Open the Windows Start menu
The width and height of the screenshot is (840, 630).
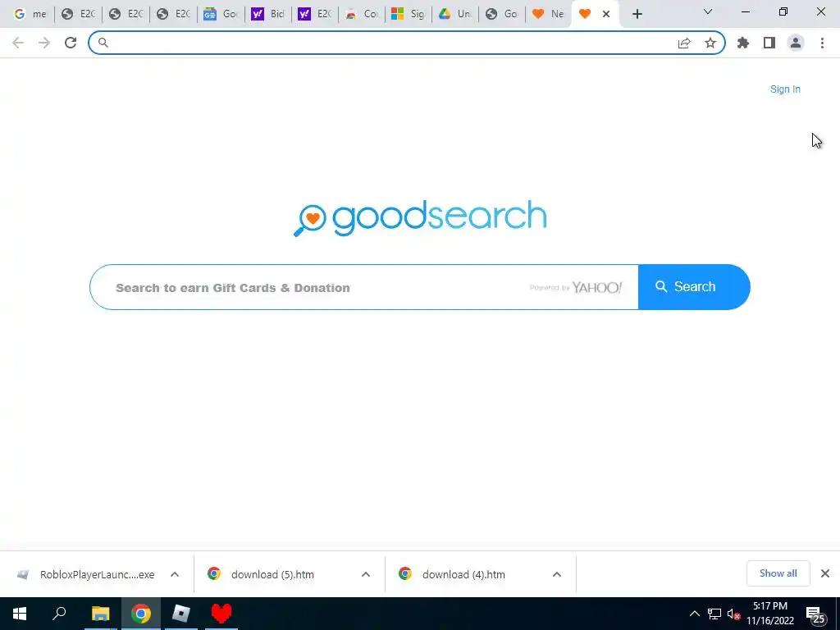(20, 614)
